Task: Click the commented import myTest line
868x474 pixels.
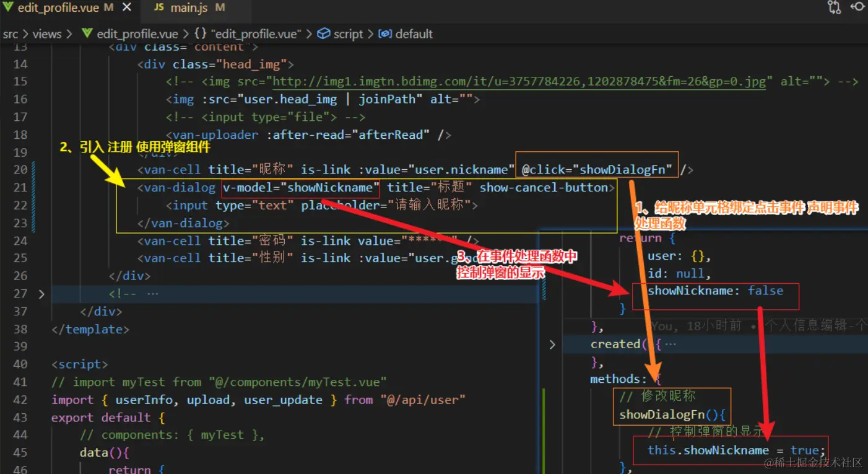Action: click(x=219, y=382)
